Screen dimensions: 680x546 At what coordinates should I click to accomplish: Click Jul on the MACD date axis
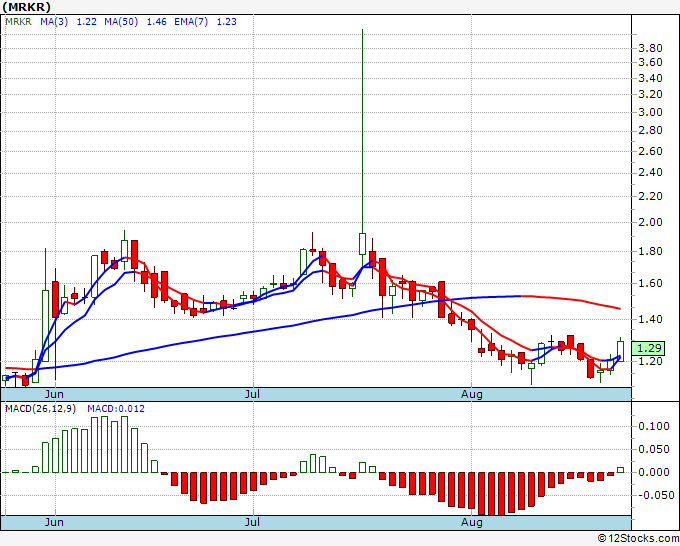(x=252, y=522)
